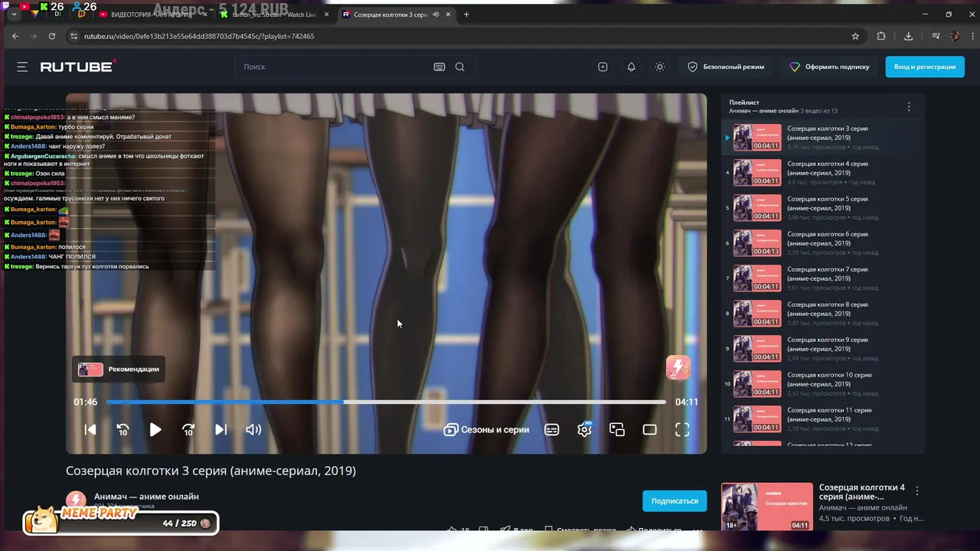Skip to previous video

tap(90, 429)
